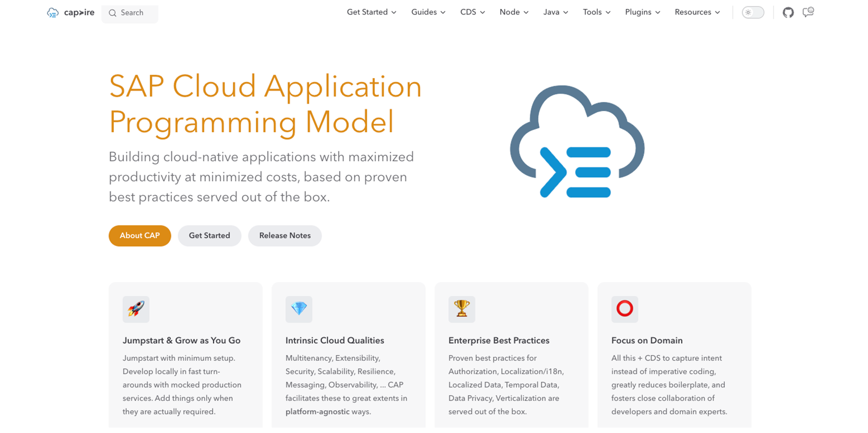Click the red circle icon on Domain card

624,309
